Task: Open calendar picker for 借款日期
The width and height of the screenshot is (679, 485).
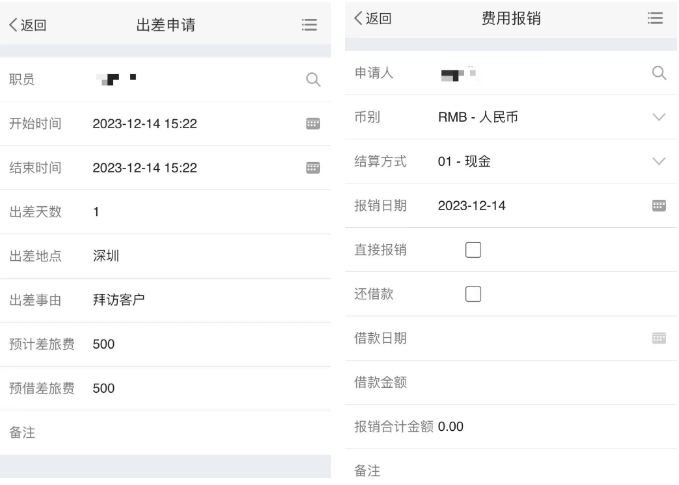Action: pyautogui.click(x=659, y=338)
